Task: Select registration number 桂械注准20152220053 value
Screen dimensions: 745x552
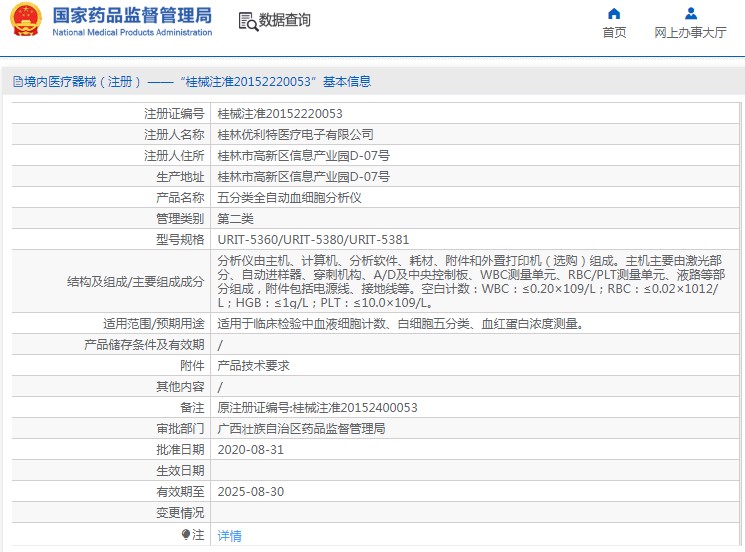Action: click(x=280, y=114)
